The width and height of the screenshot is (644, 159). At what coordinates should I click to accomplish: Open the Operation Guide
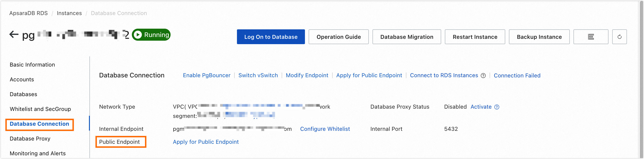(338, 37)
